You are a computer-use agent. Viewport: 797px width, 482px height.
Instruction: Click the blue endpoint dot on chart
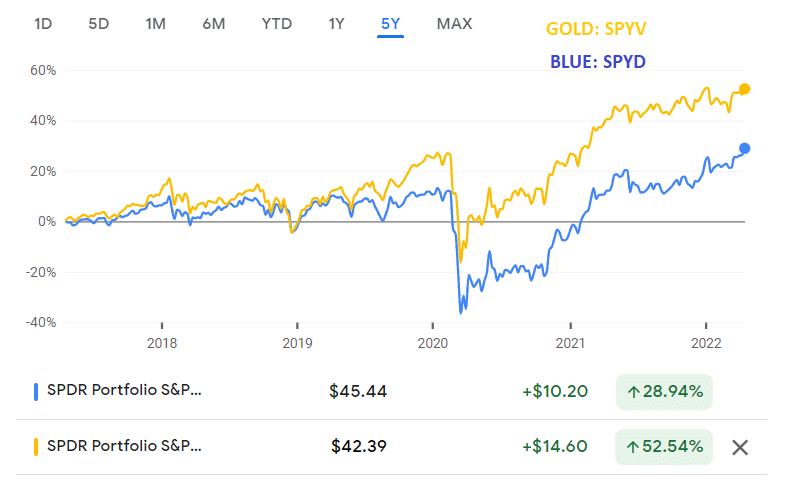click(744, 148)
